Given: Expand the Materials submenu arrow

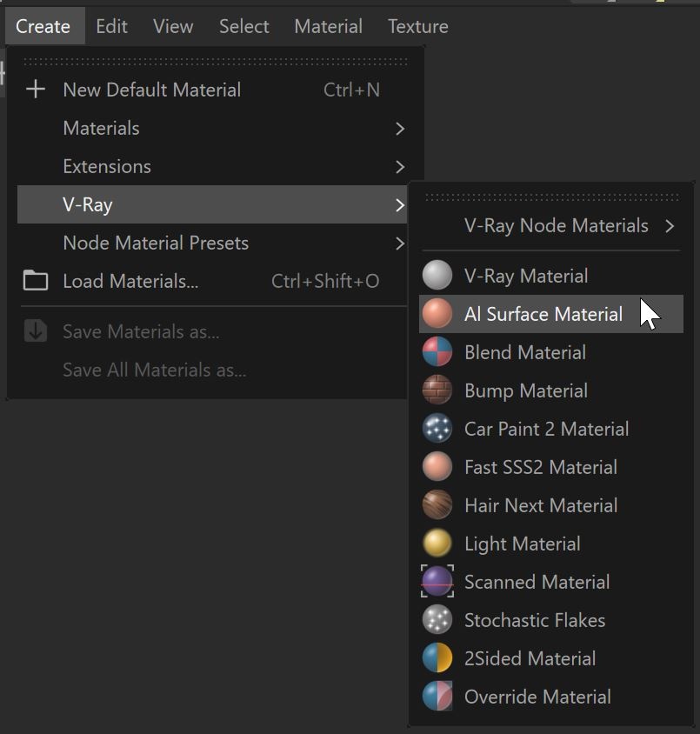Looking at the screenshot, I should 399,129.
